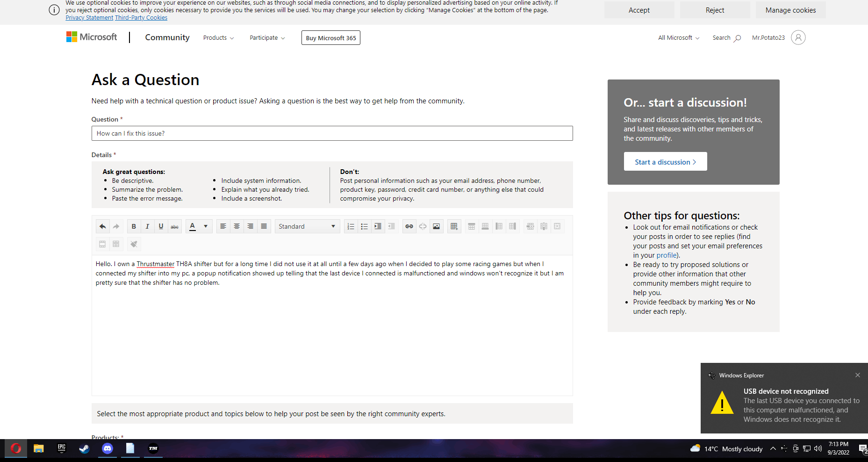Expand the Participate menu
868x462 pixels.
(267, 38)
